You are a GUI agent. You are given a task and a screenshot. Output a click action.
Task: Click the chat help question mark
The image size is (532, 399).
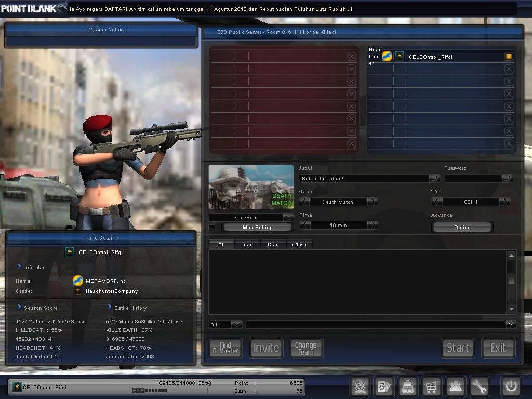[511, 325]
